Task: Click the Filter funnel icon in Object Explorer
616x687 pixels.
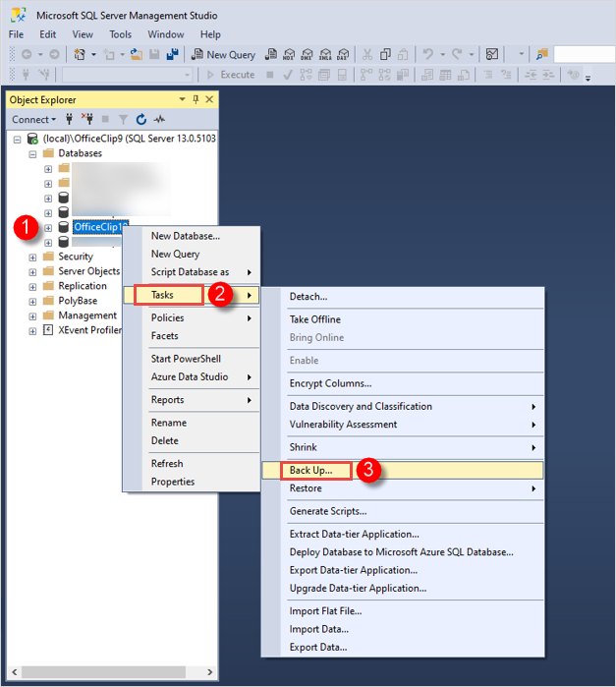Action: coord(123,119)
